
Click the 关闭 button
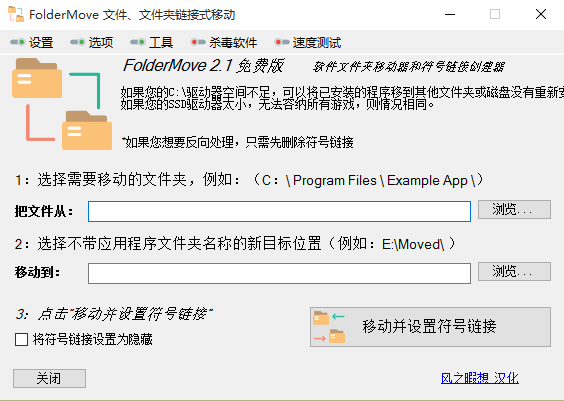click(x=49, y=378)
